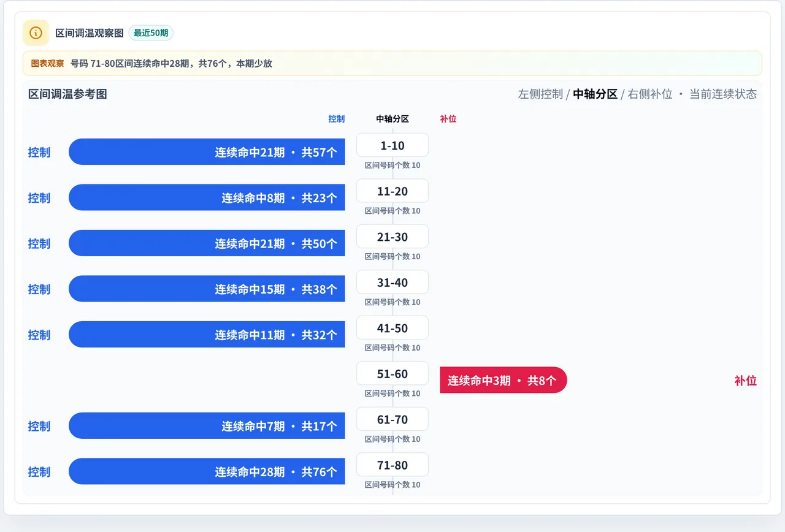The width and height of the screenshot is (785, 532).
Task: Click 区间号码个数 10 under 51-60
Action: click(392, 393)
